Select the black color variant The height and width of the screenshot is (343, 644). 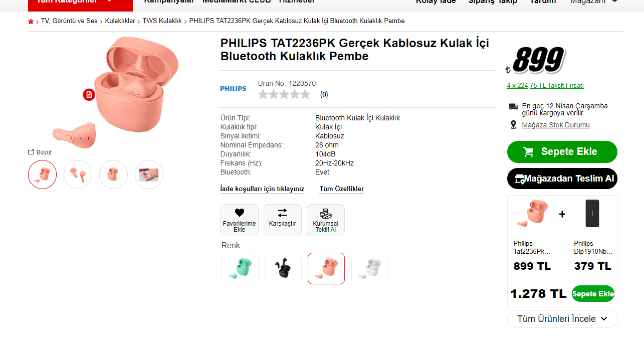pos(283,268)
